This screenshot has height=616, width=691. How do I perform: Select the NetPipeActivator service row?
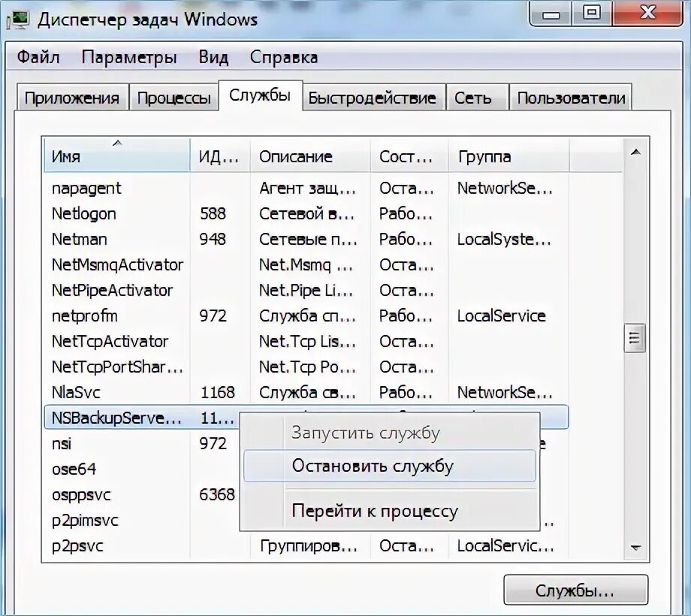[x=306, y=291]
